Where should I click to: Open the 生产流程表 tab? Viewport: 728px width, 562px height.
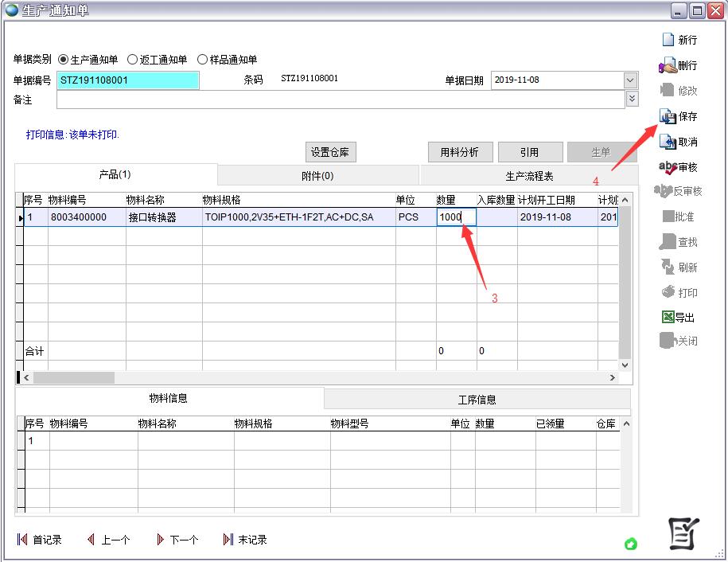click(528, 176)
